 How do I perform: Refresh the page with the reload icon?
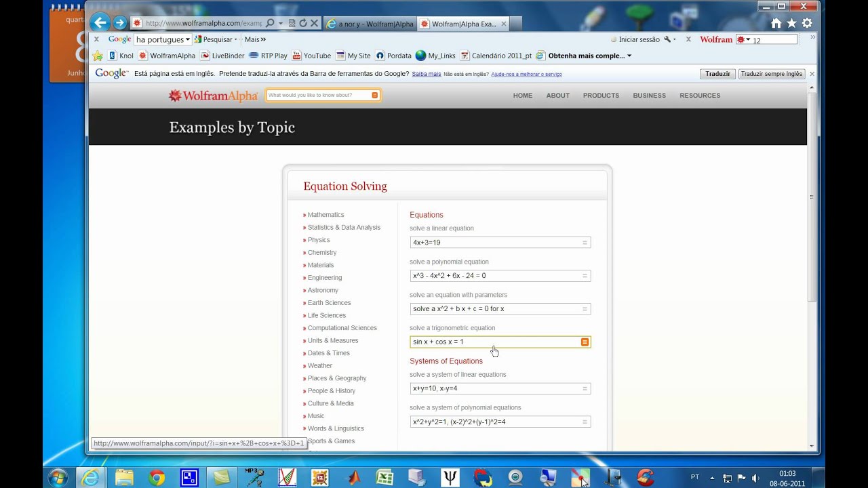(303, 23)
